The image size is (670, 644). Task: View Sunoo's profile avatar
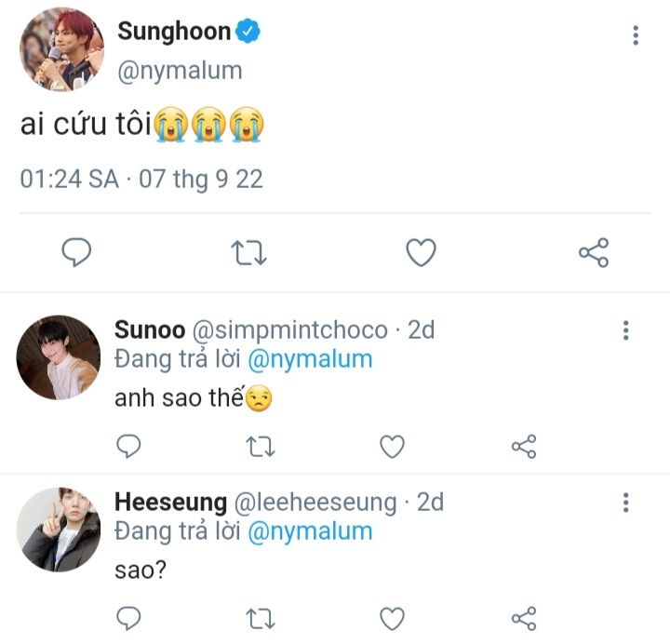[x=59, y=357]
